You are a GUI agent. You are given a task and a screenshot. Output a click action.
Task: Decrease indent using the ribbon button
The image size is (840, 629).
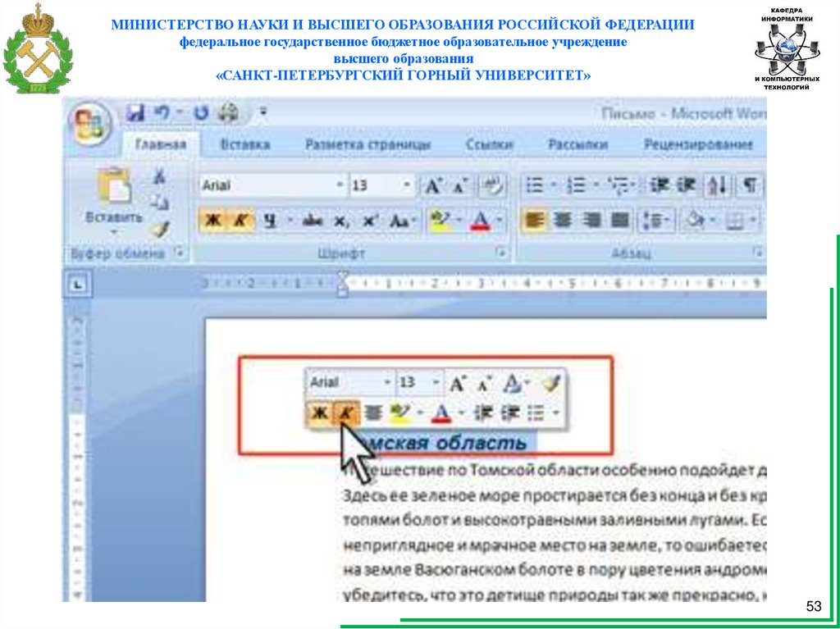659,186
